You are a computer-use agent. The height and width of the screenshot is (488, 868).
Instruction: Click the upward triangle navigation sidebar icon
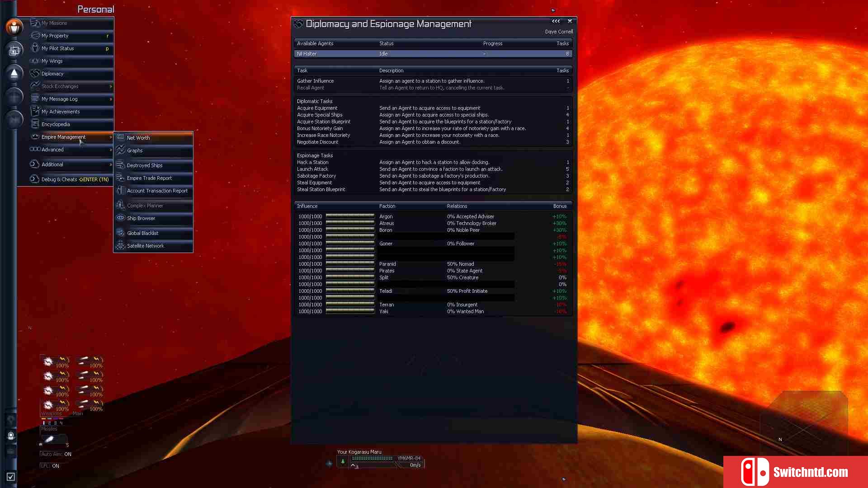pos(14,73)
